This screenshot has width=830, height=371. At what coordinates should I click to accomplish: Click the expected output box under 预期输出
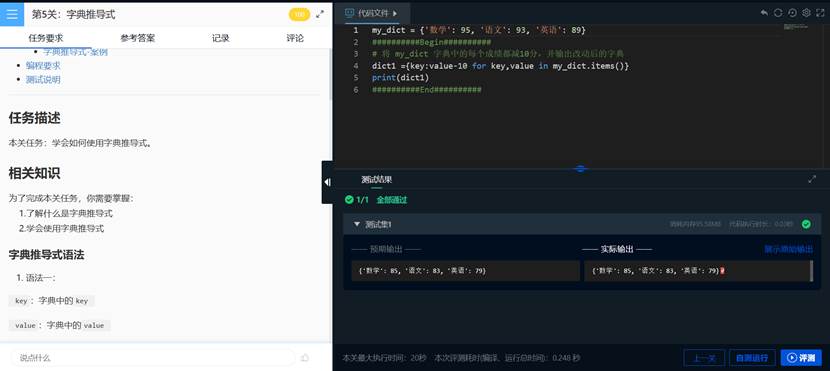(x=466, y=270)
